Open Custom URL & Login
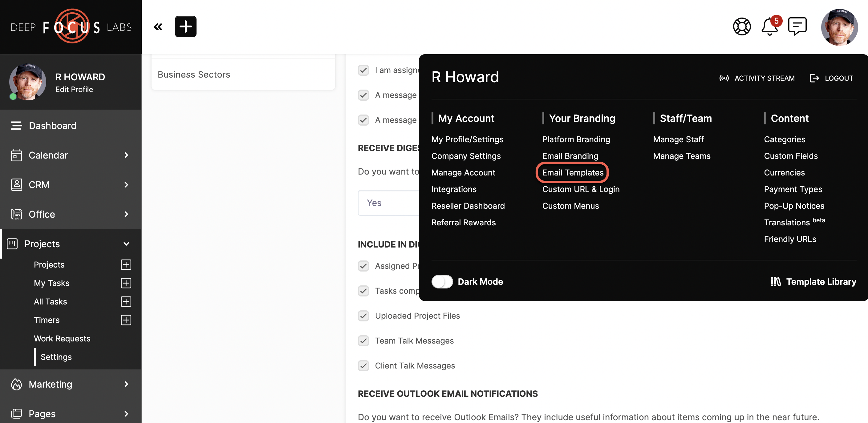868x423 pixels. tap(581, 189)
